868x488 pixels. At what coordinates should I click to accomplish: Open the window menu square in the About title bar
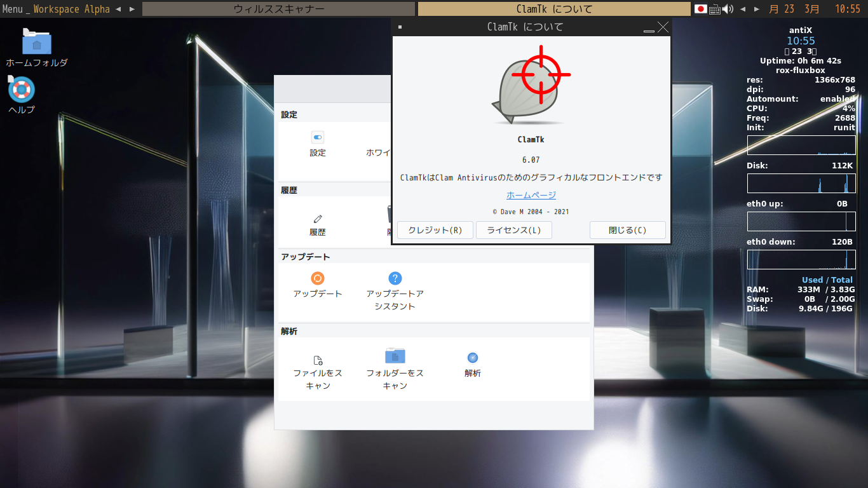(x=400, y=27)
